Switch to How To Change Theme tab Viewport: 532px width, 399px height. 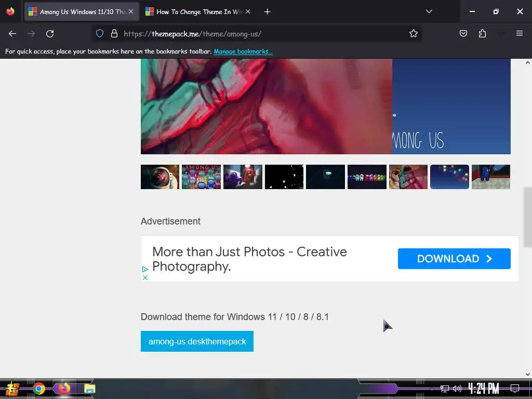click(199, 12)
